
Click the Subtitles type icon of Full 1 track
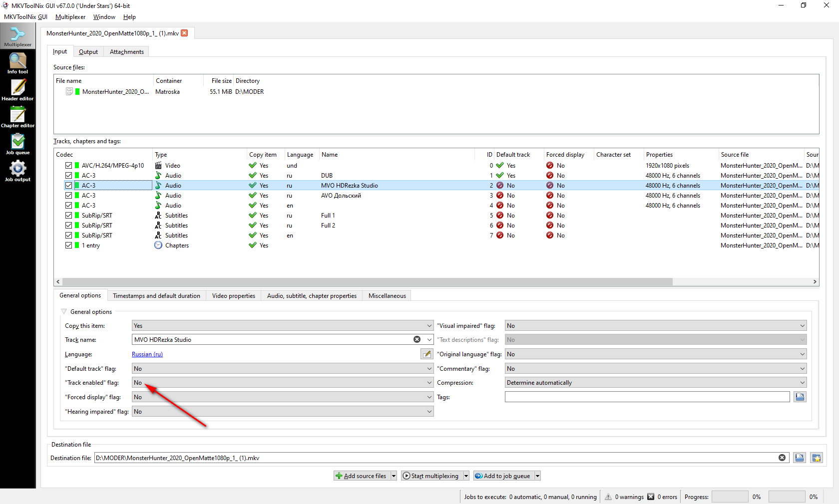tap(158, 215)
